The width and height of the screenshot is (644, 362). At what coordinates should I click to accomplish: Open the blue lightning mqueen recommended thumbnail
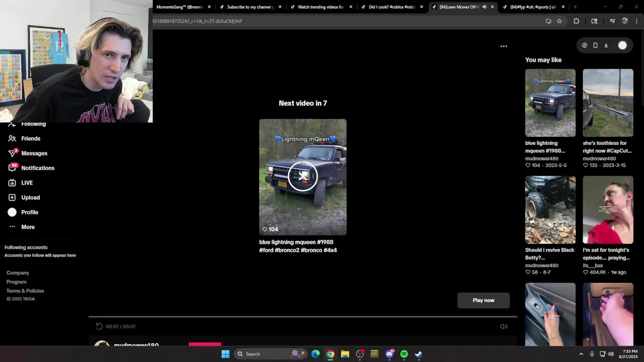pos(550,103)
